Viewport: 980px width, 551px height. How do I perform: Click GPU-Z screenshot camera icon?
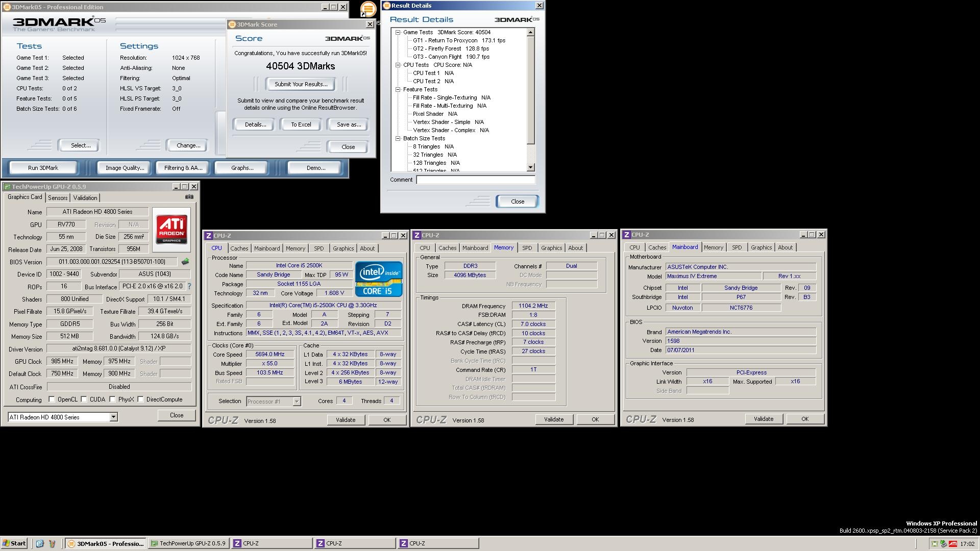[189, 197]
